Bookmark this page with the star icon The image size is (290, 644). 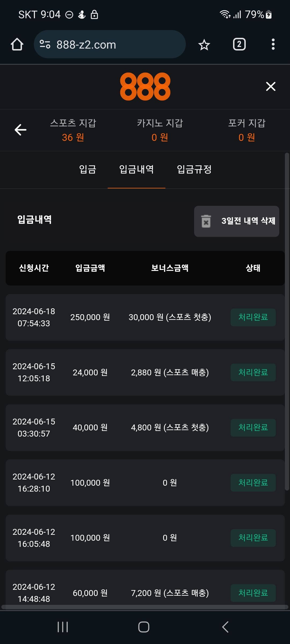click(204, 45)
